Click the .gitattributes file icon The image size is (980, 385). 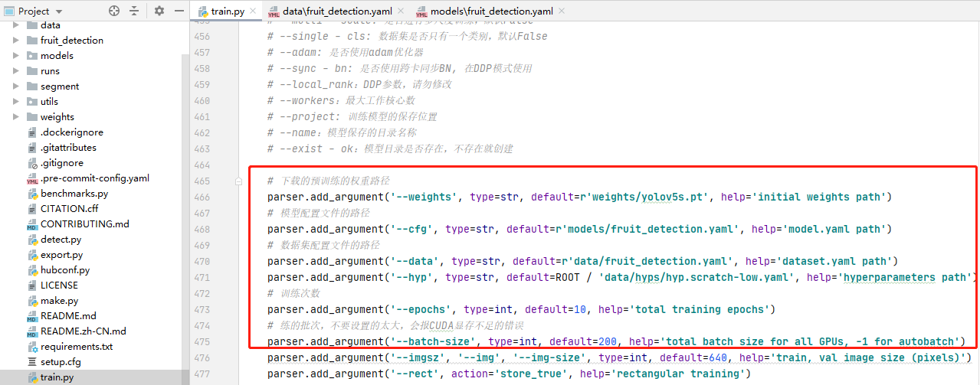(x=31, y=147)
